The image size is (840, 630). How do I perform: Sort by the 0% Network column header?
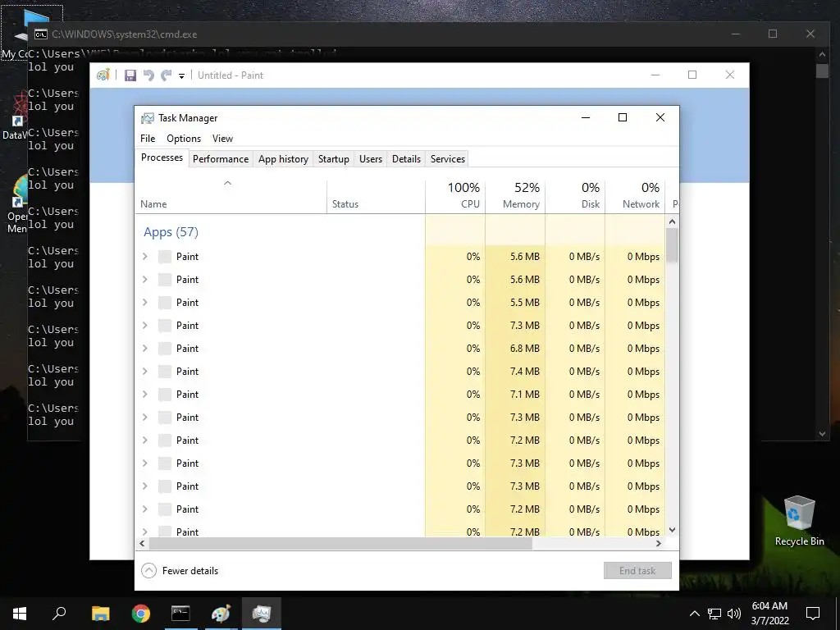(x=636, y=197)
